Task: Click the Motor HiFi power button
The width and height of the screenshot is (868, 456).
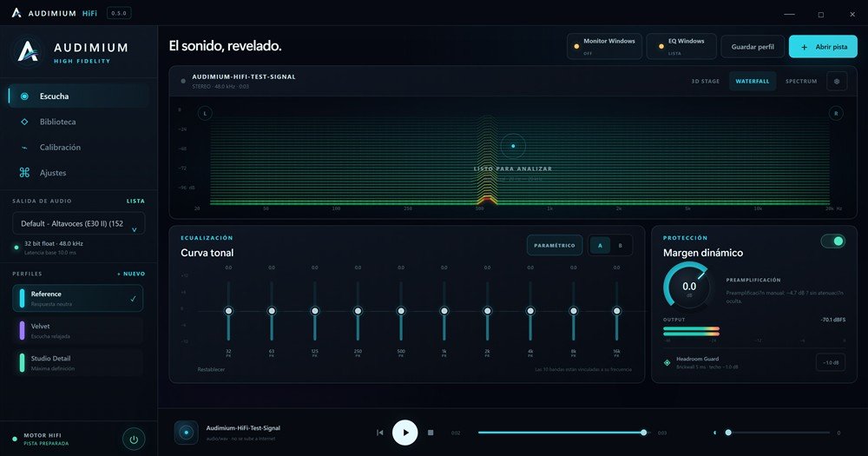Action: (x=134, y=439)
